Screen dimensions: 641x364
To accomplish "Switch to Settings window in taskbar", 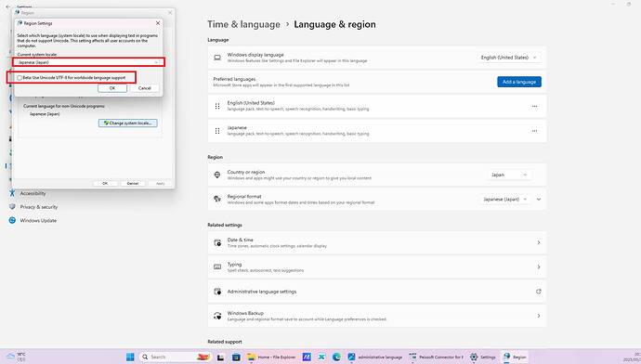I will 483,357.
